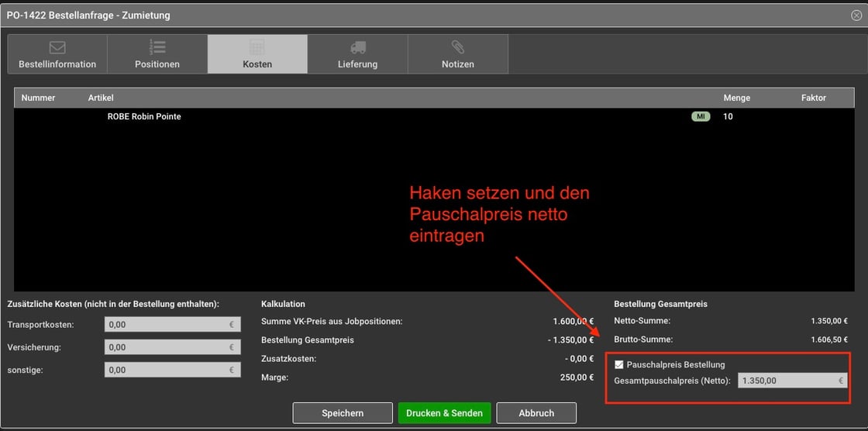Image resolution: width=868 pixels, height=431 pixels.
Task: Close the PO-1422 dialog with the X icon
Action: coord(856,15)
